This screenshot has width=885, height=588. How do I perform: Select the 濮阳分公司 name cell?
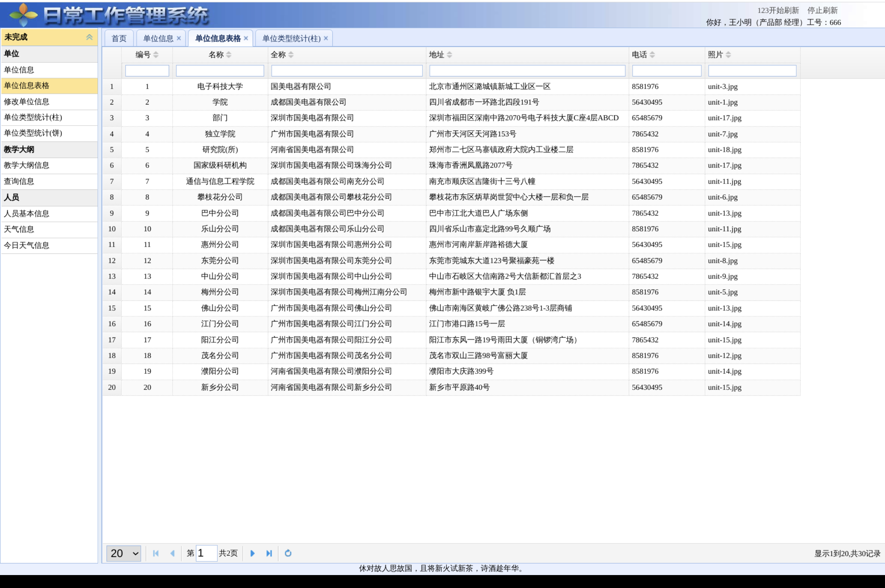click(220, 372)
